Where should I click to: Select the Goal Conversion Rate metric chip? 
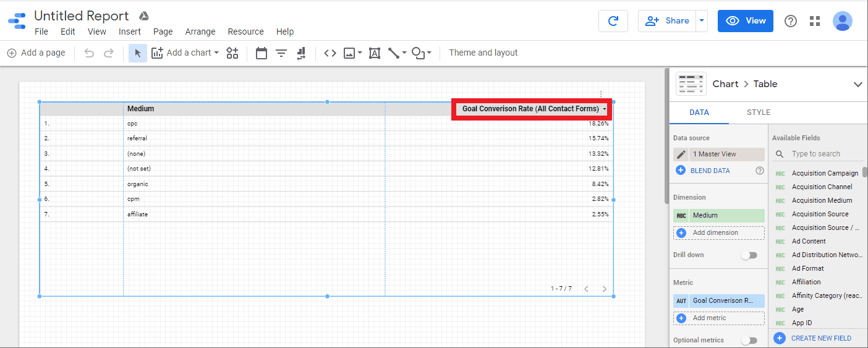[719, 301]
